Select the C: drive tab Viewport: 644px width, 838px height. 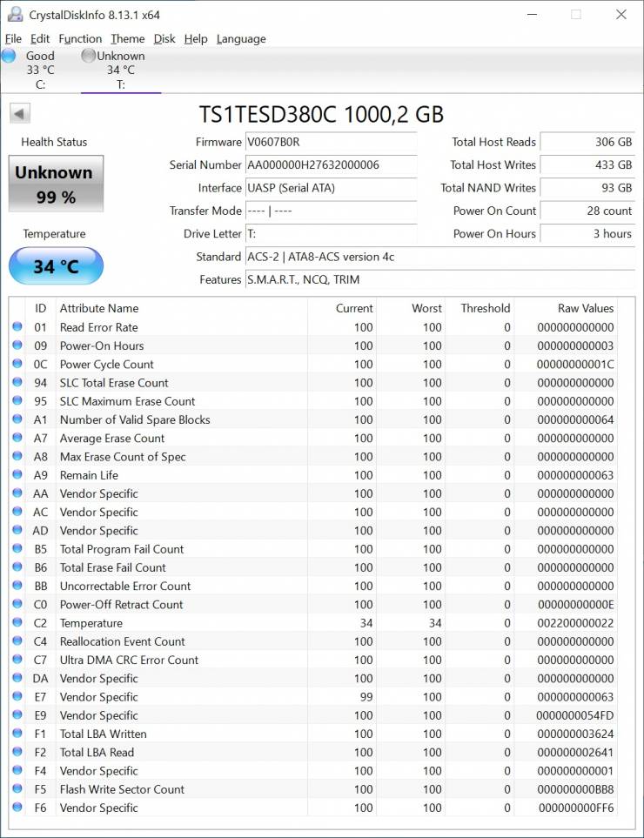coord(40,70)
